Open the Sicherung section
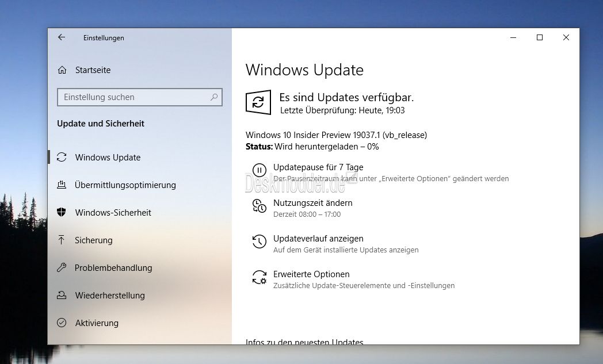The image size is (603, 364). (x=93, y=240)
